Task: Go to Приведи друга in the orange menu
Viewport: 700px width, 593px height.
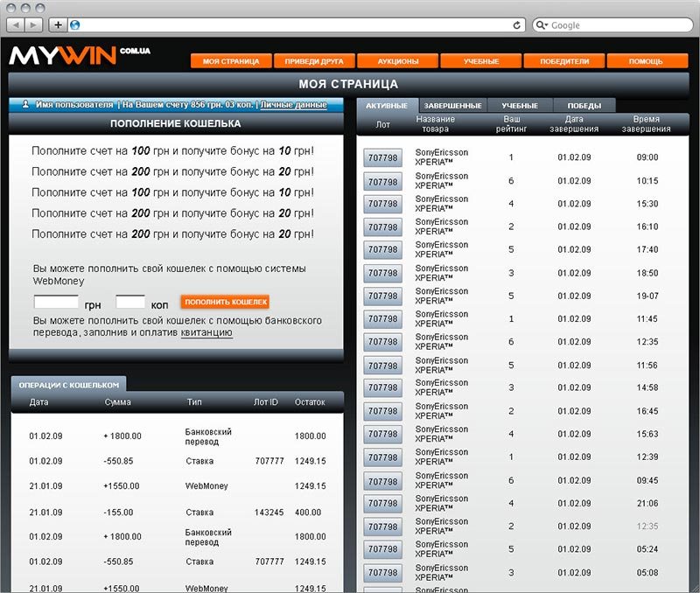Action: [x=314, y=61]
